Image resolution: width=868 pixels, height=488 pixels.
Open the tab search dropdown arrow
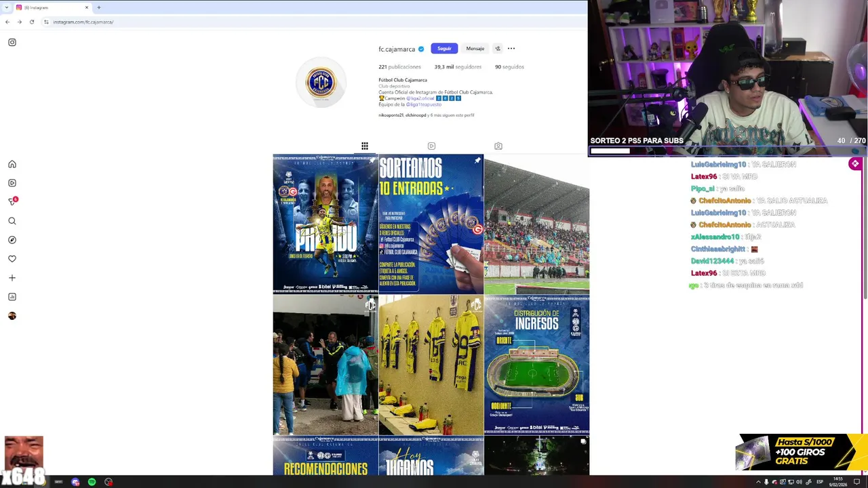pos(6,7)
